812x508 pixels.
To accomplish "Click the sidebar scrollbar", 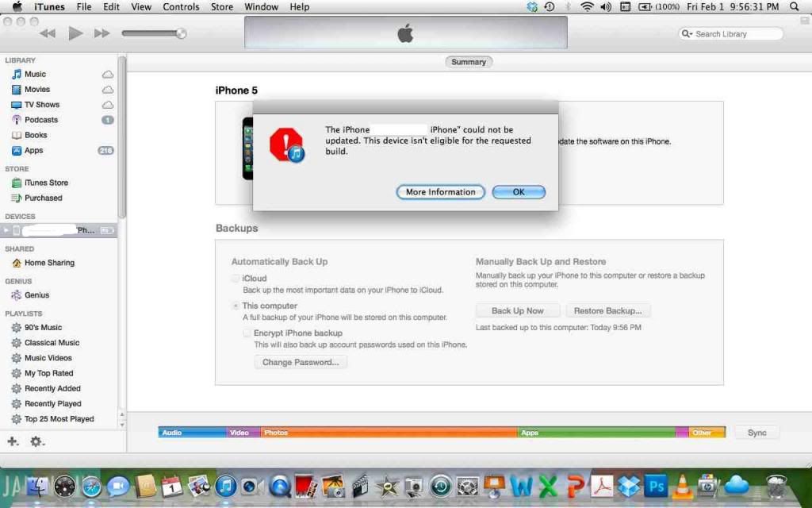I will [122, 137].
